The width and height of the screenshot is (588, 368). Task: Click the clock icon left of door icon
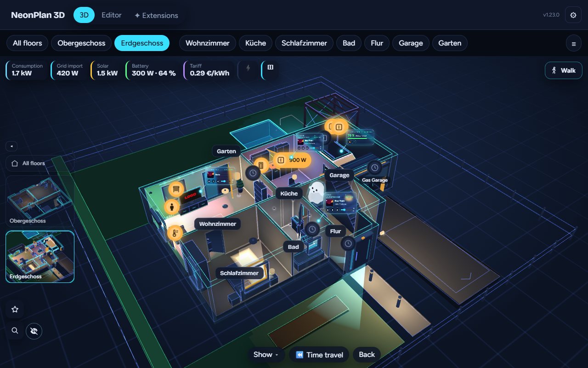point(253,173)
